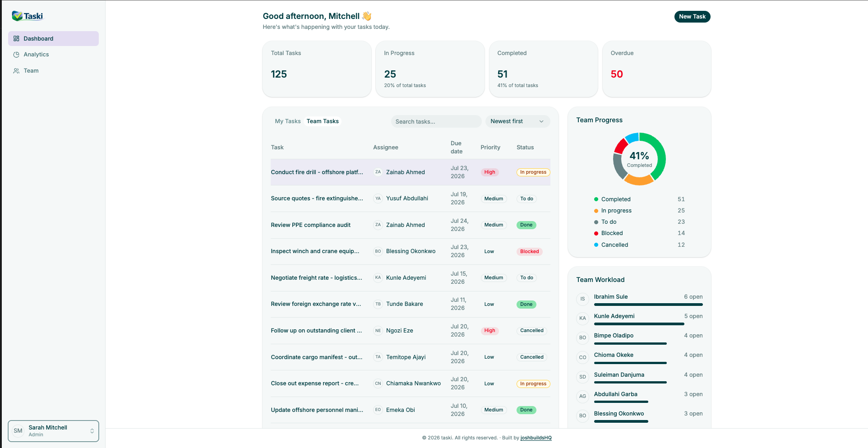
Task: Select the Team Tasks tab
Action: [x=323, y=121]
